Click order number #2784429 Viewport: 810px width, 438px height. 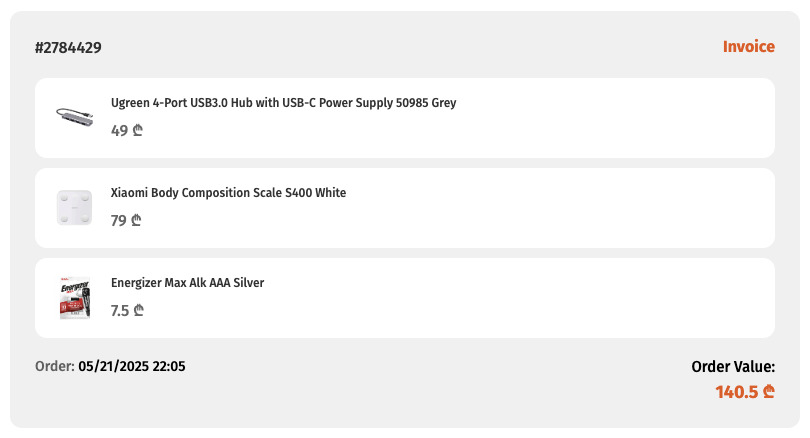point(68,48)
